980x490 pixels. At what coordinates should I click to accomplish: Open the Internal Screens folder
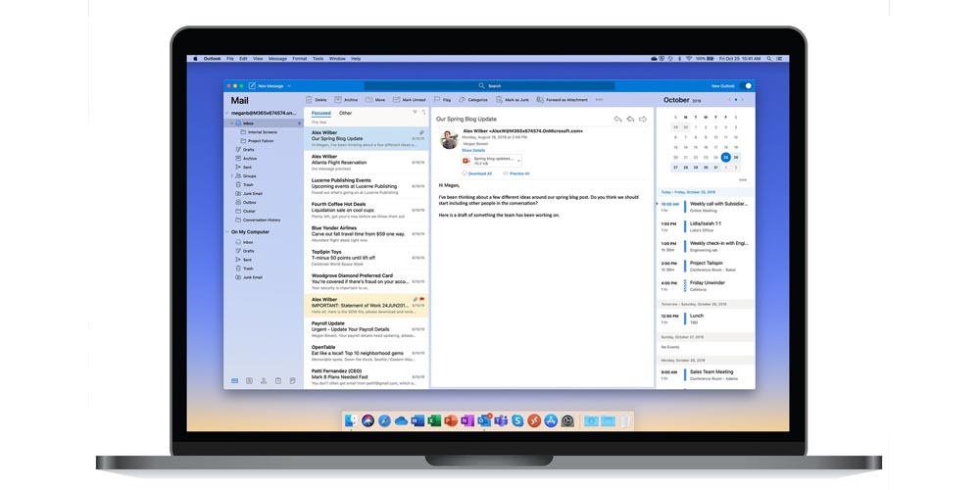coord(259,132)
